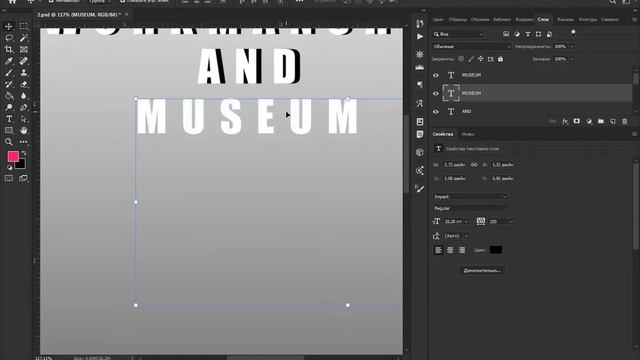Select the Zoom magnifier tool

click(x=9, y=142)
